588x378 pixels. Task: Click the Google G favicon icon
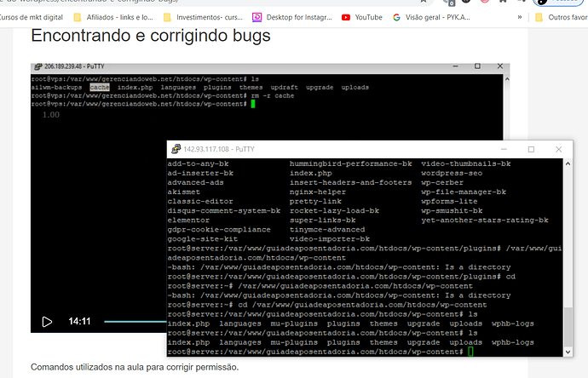point(396,17)
